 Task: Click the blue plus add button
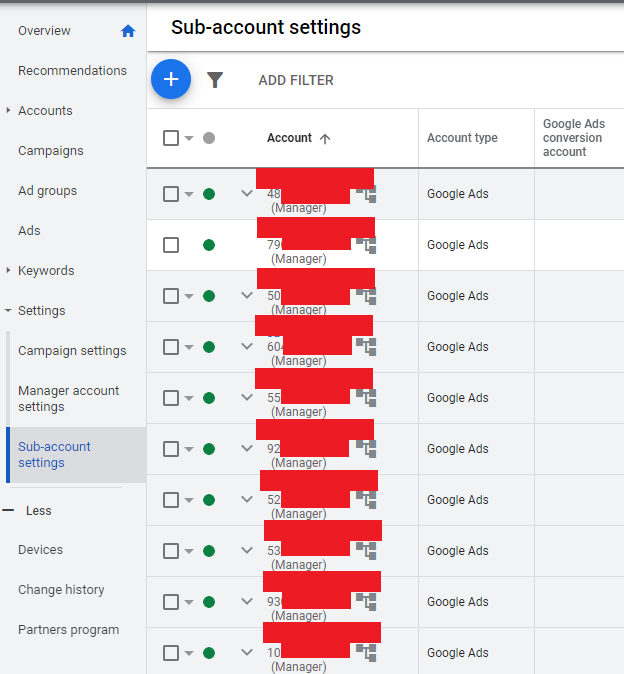coord(171,79)
